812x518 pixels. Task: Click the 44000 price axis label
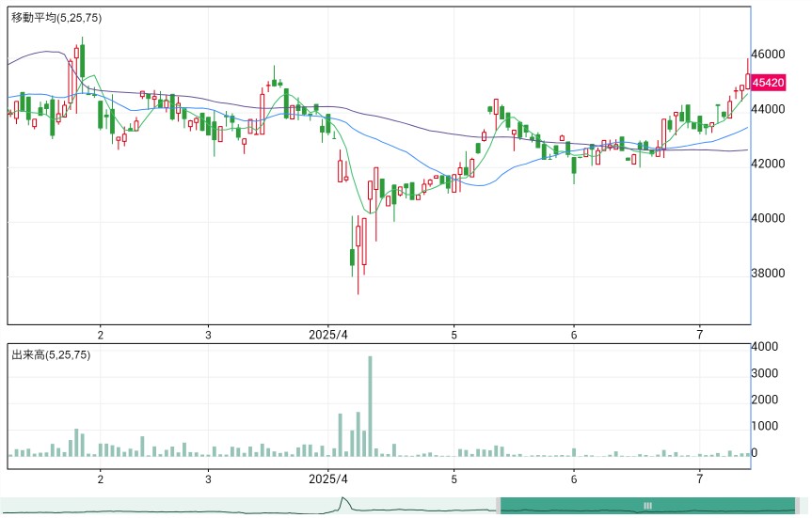click(x=768, y=109)
